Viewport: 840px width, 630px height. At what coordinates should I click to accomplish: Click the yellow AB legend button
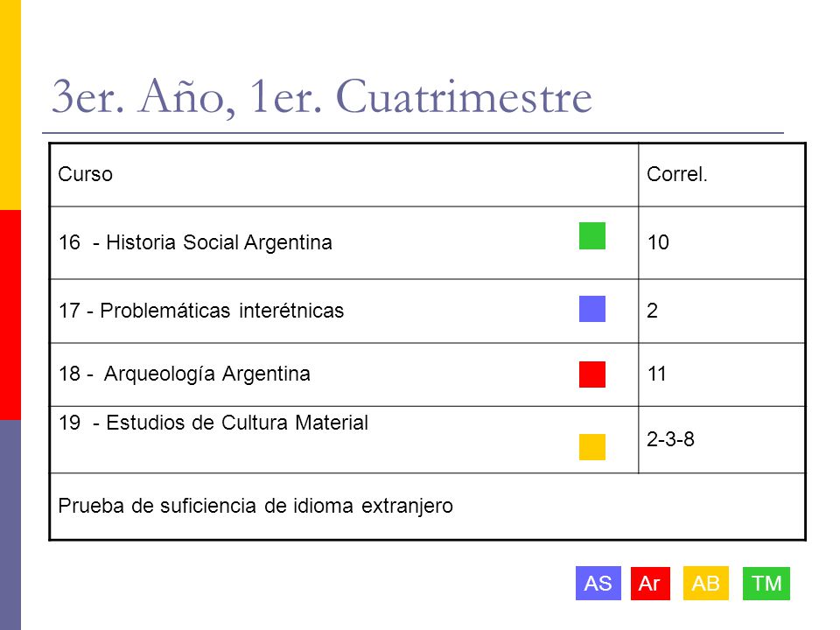tap(705, 583)
